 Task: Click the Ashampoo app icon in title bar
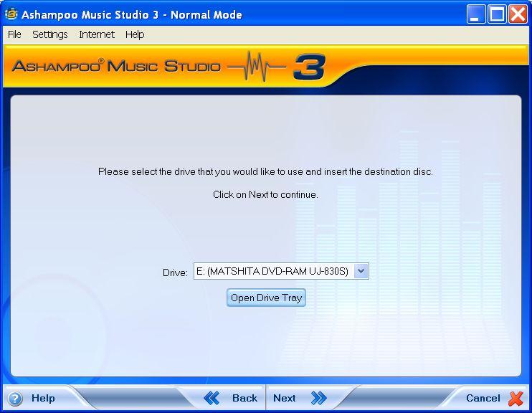11,14
